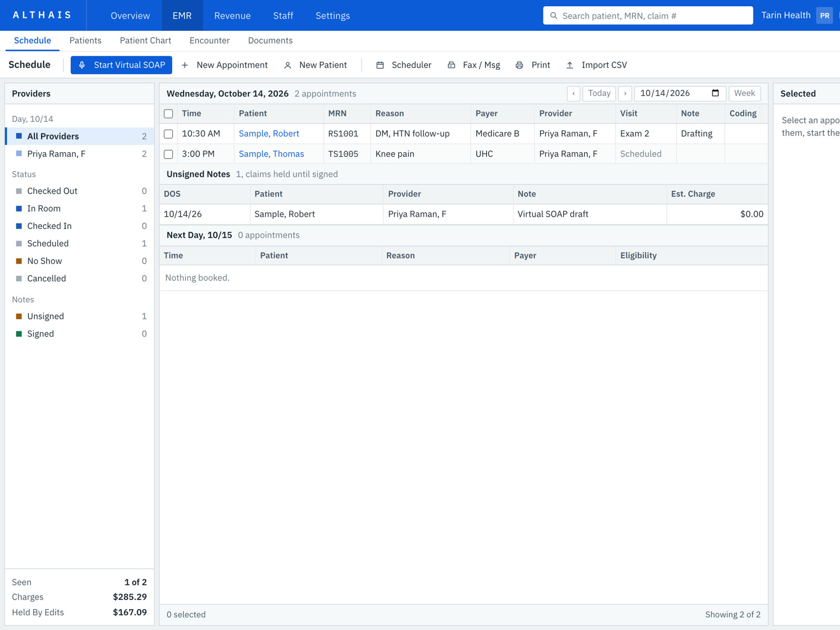Open the Documents subtab
Viewport: 840px width, 630px height.
point(270,40)
